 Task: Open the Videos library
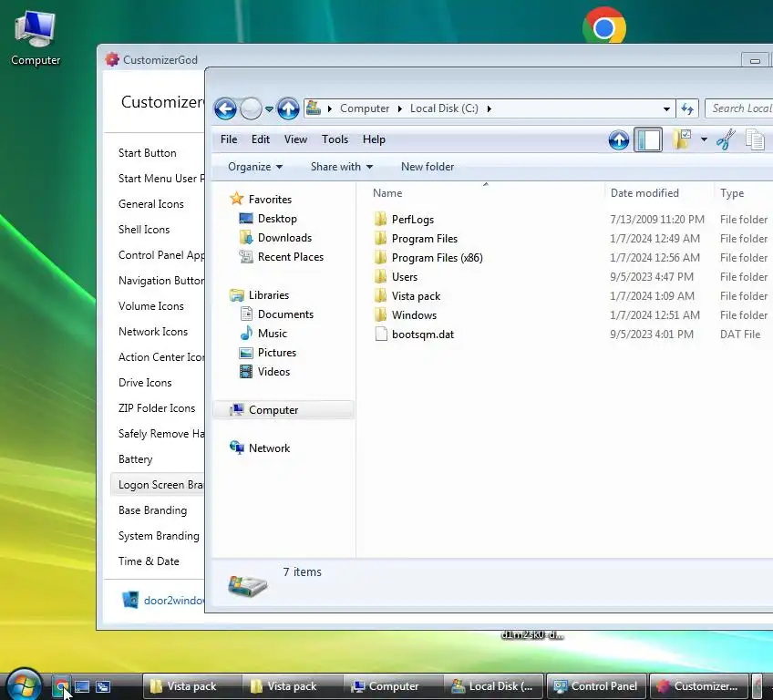pos(273,372)
